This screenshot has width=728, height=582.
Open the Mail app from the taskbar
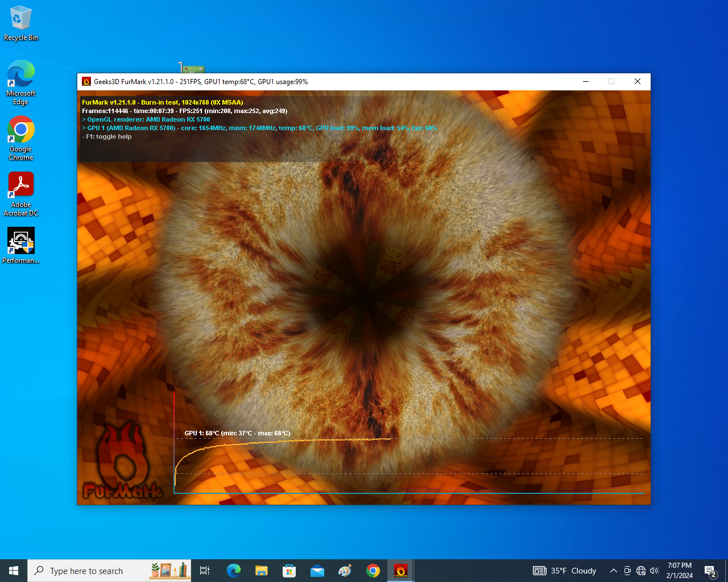[x=317, y=571]
